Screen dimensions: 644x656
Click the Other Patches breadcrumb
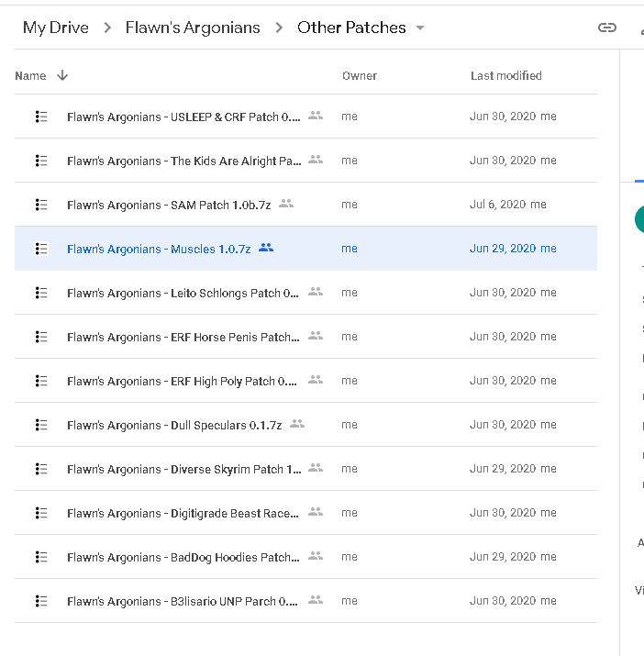click(x=351, y=28)
